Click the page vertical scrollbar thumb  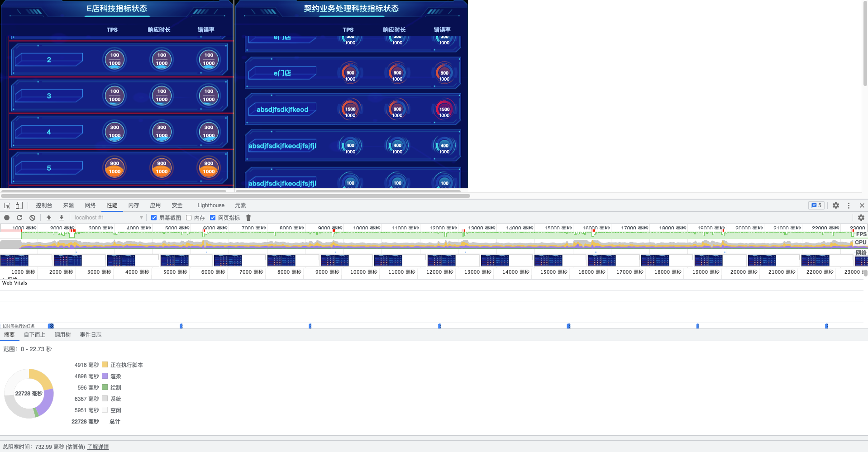point(865,43)
